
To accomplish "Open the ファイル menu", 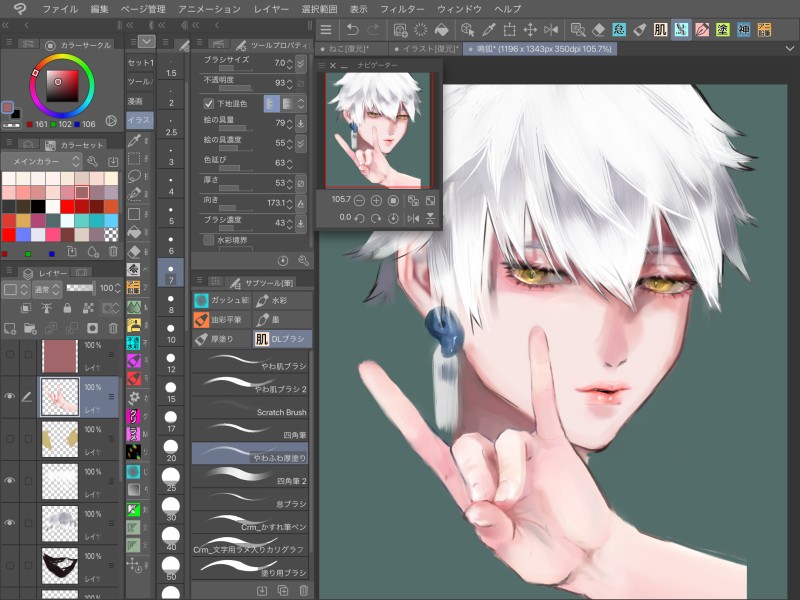I will [x=60, y=9].
